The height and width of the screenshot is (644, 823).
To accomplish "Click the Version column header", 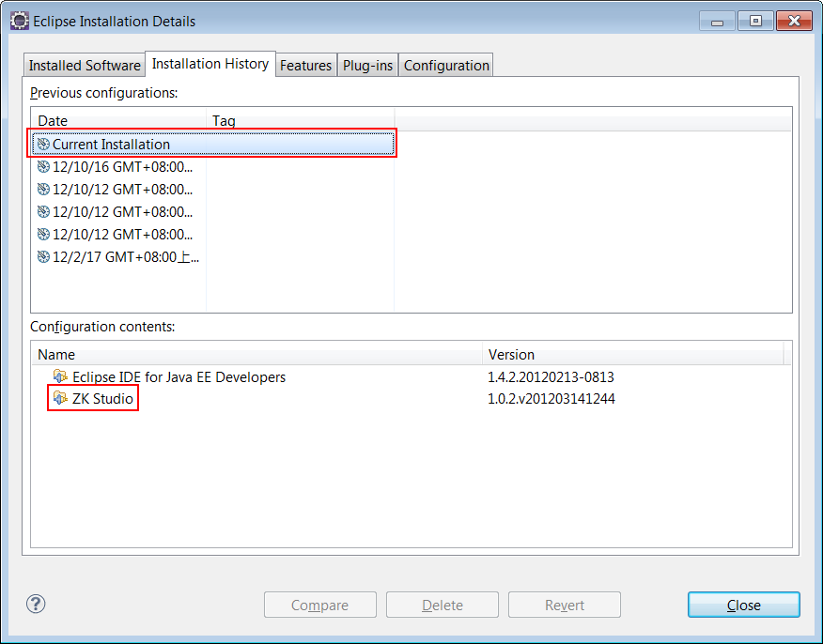I will [x=633, y=355].
